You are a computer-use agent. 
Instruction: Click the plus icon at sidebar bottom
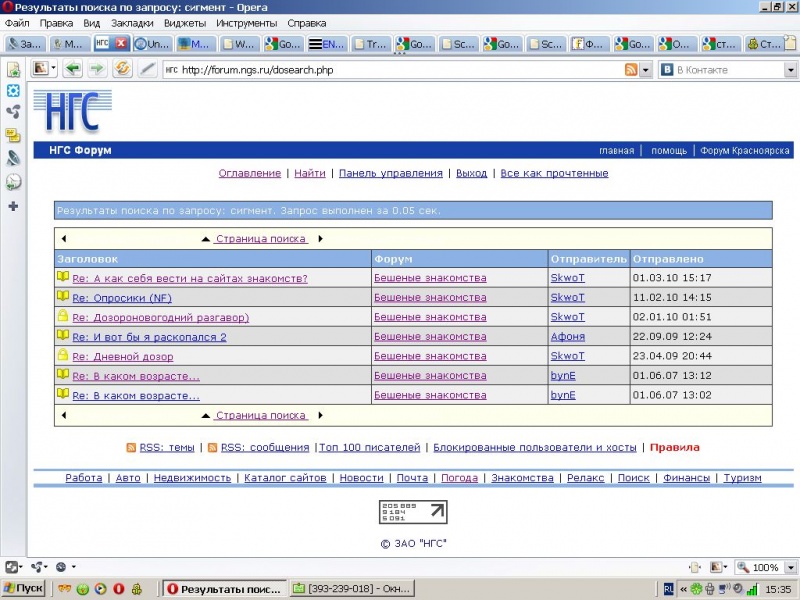pos(13,206)
